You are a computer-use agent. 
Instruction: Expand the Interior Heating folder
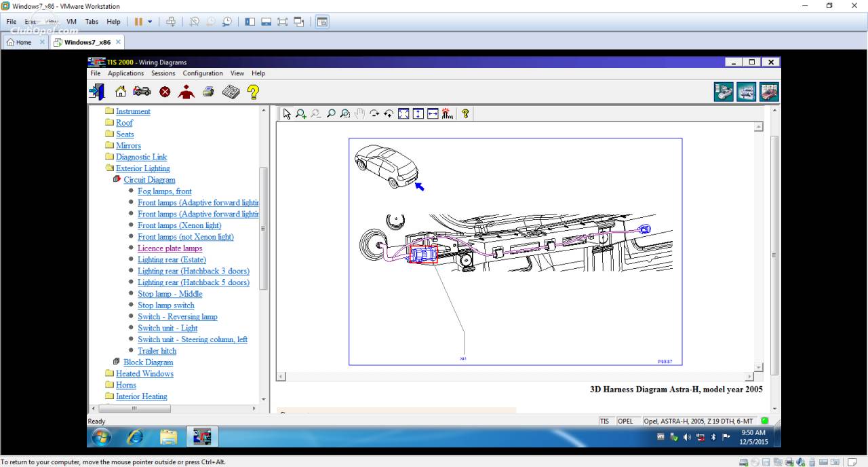[x=109, y=396]
